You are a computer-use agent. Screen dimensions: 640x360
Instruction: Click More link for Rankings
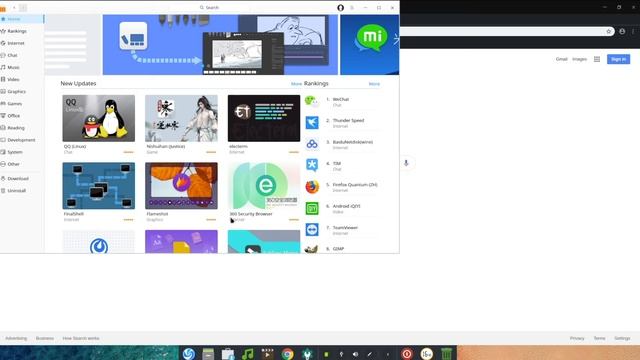pos(374,84)
